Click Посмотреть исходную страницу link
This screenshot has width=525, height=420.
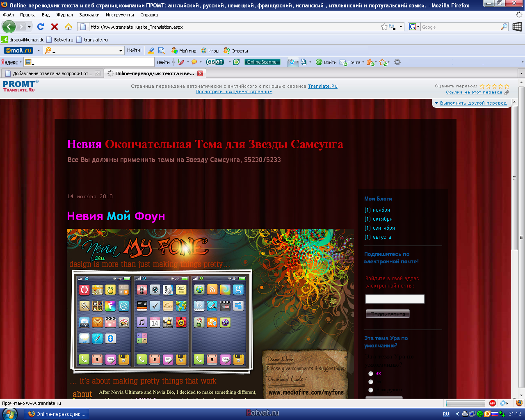[x=234, y=91]
